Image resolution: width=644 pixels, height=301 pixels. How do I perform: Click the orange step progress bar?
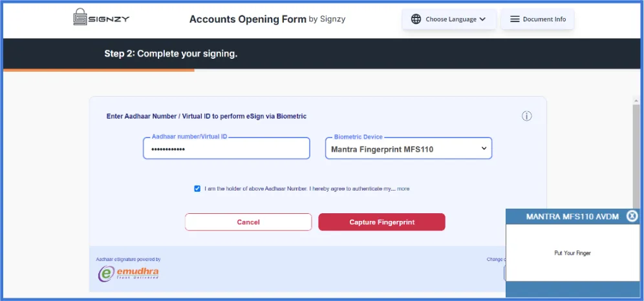coord(98,70)
